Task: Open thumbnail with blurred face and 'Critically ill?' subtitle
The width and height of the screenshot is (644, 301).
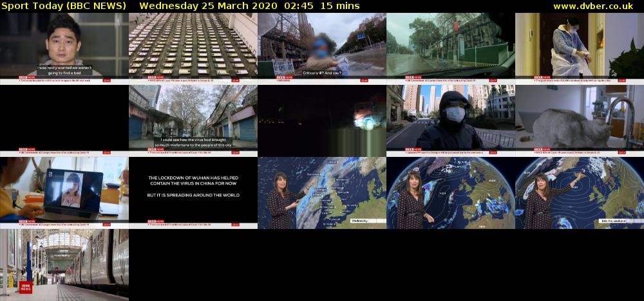Action: (322, 48)
